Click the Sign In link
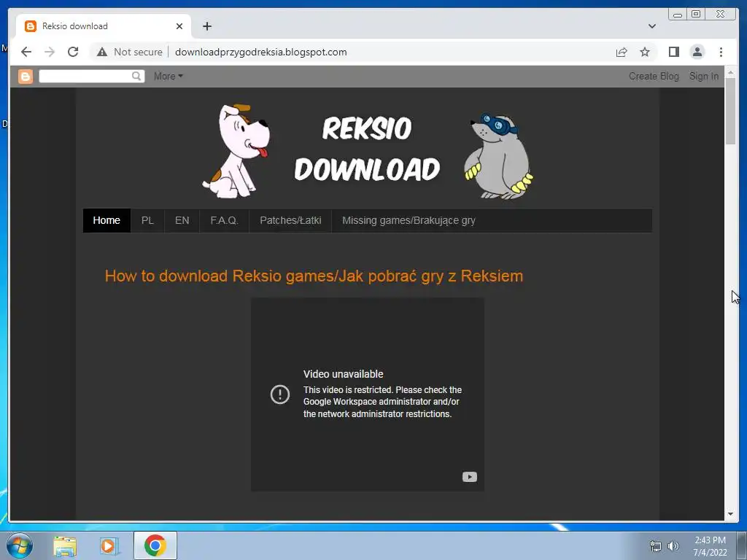The width and height of the screenshot is (747, 560). (704, 76)
